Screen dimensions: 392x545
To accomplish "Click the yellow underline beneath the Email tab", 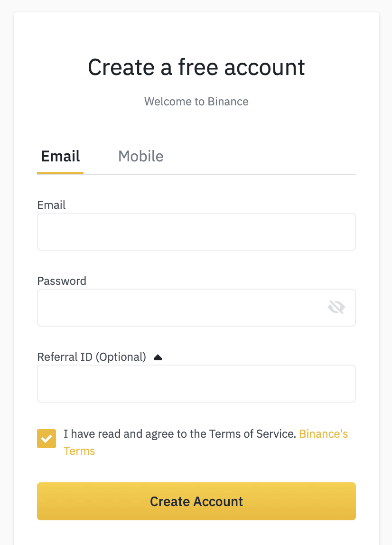I will tap(60, 173).
